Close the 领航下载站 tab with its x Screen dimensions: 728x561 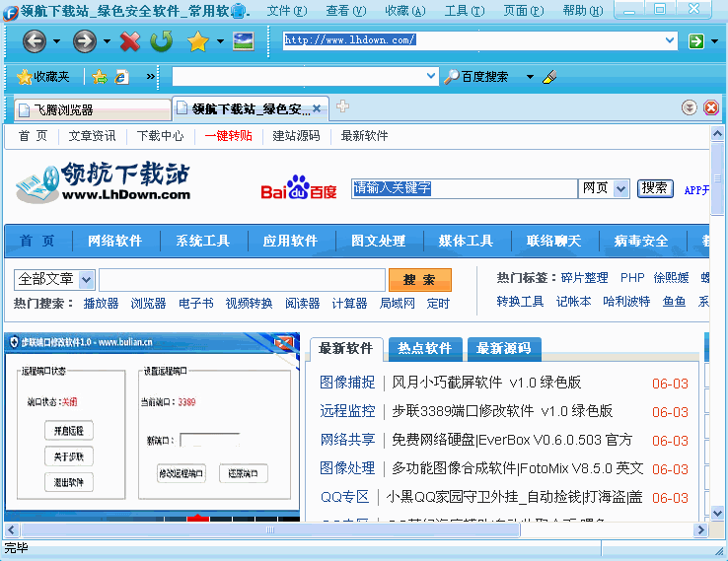tap(317, 108)
